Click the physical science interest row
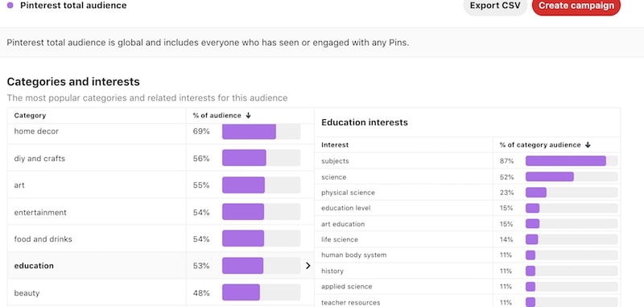This screenshot has width=644, height=307. (x=468, y=193)
